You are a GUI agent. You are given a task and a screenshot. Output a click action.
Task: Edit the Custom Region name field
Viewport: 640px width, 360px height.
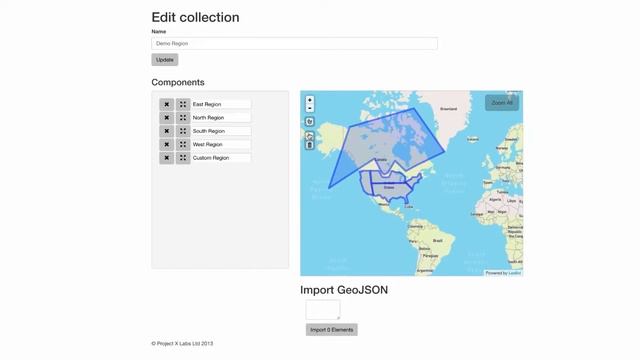click(x=221, y=158)
